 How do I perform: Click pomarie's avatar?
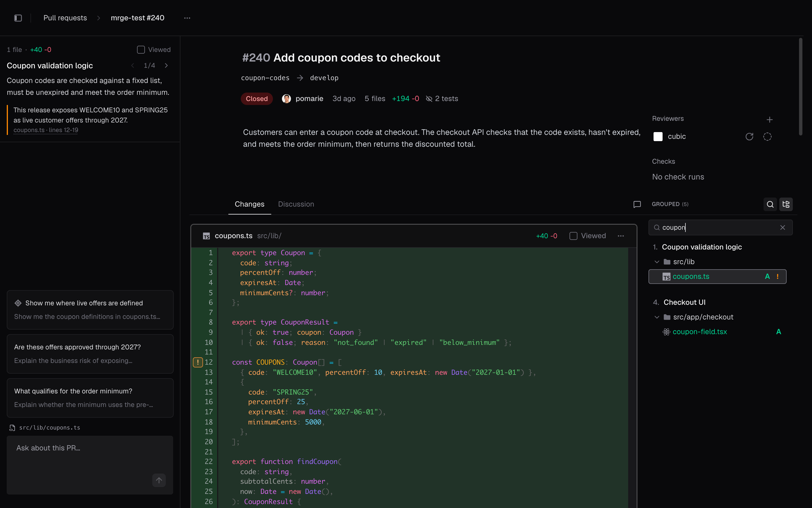coord(286,99)
